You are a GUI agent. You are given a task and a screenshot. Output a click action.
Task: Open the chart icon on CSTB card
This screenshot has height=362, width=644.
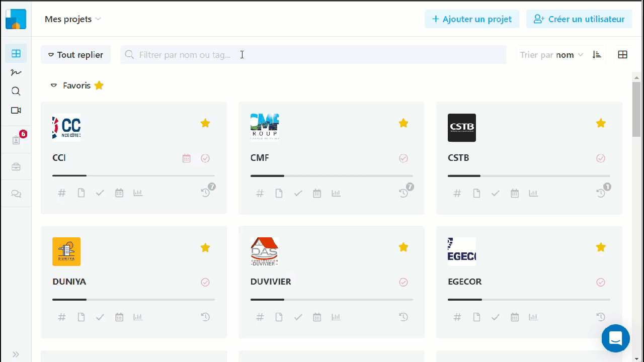[x=533, y=193]
